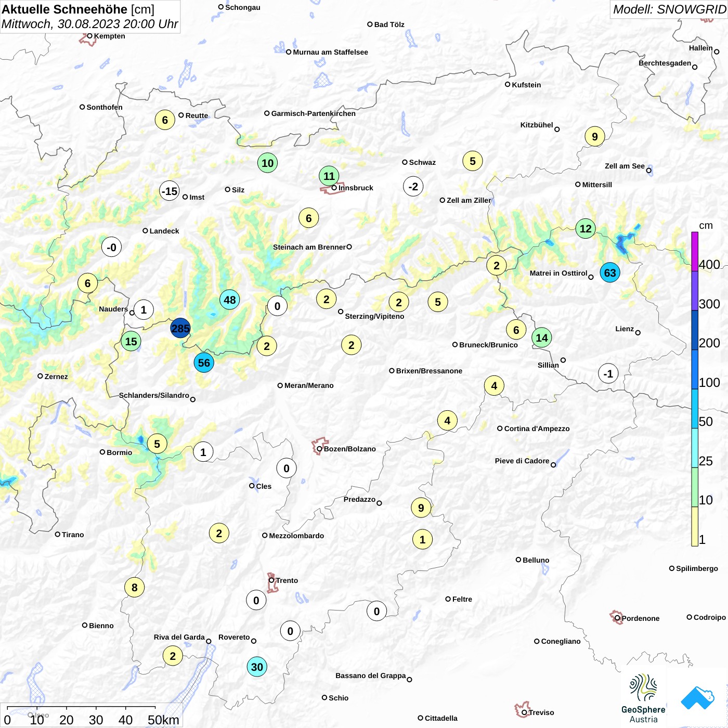728x728 pixels.
Task: Pick the blue 100–200 legend segment
Action: (695, 369)
